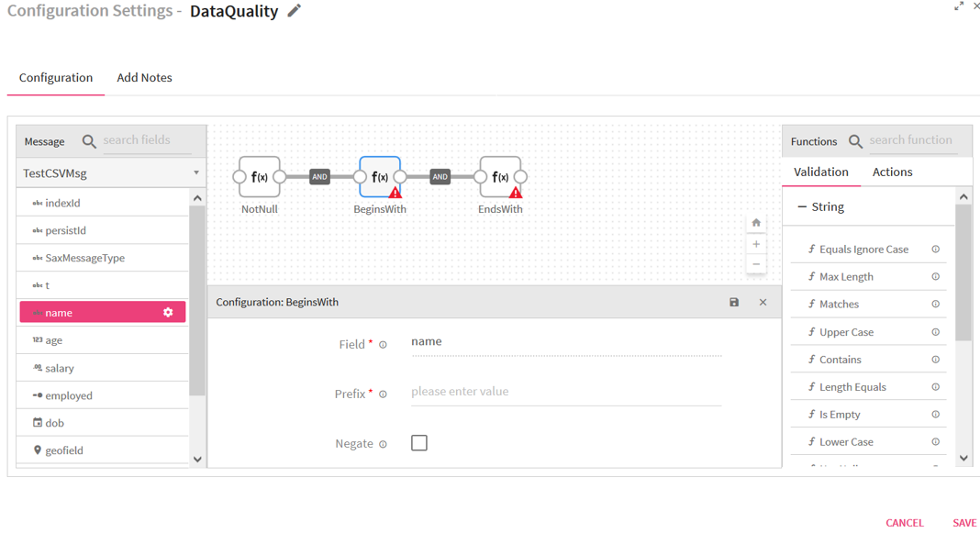Zoom out canvas with the minus icon
The width and height of the screenshot is (980, 533).
pos(756,264)
